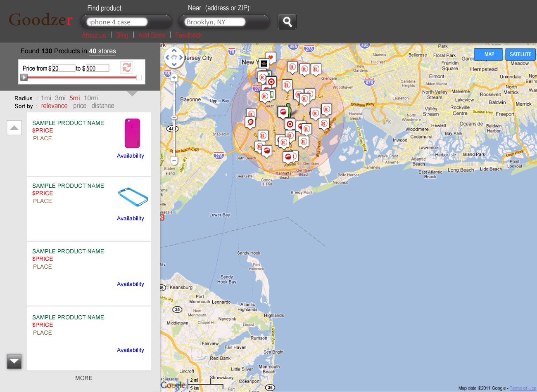
Task: Open Availability for the fourth product
Action: coord(131,350)
